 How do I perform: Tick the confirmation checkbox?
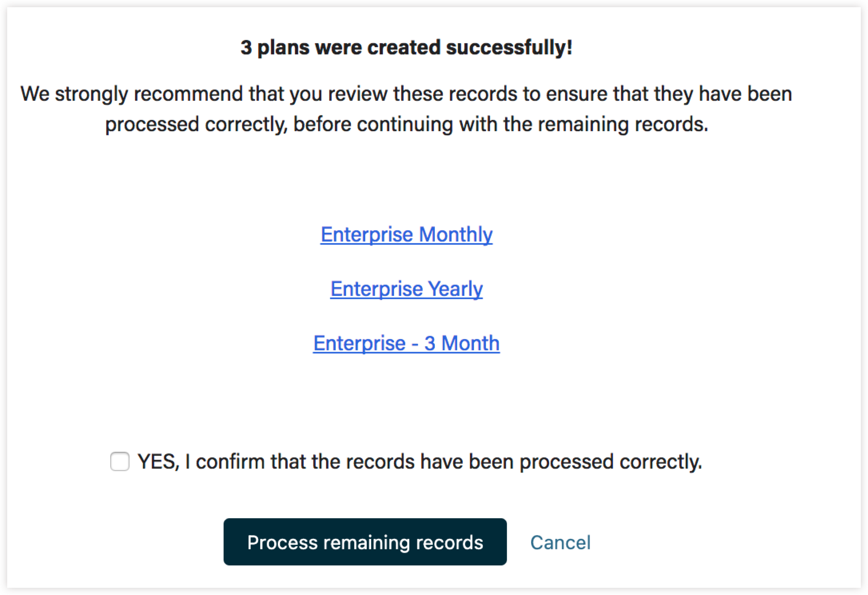120,461
